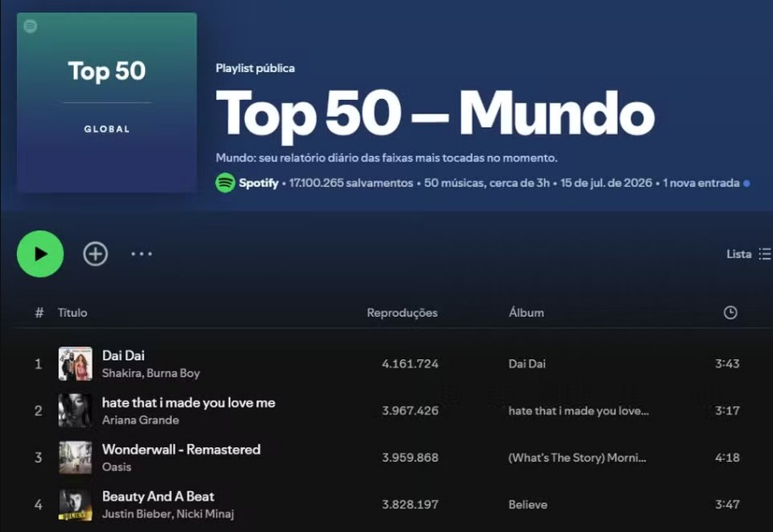Click track number 4
Screen dimensions: 773x532
pos(38,504)
